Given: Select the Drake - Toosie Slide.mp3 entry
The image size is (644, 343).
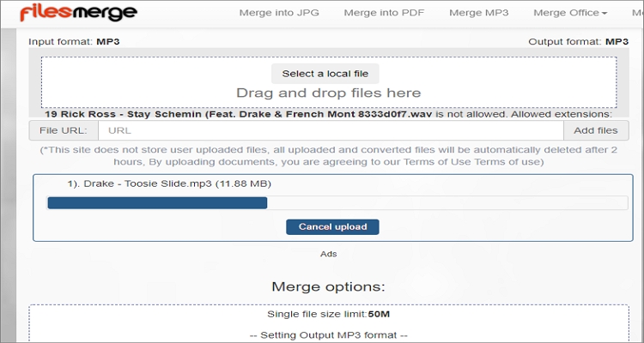Looking at the screenshot, I should click(x=169, y=184).
